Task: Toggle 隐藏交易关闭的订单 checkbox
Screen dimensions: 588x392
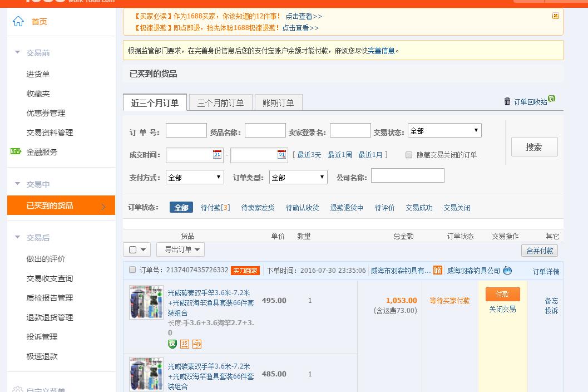Action: [x=409, y=155]
